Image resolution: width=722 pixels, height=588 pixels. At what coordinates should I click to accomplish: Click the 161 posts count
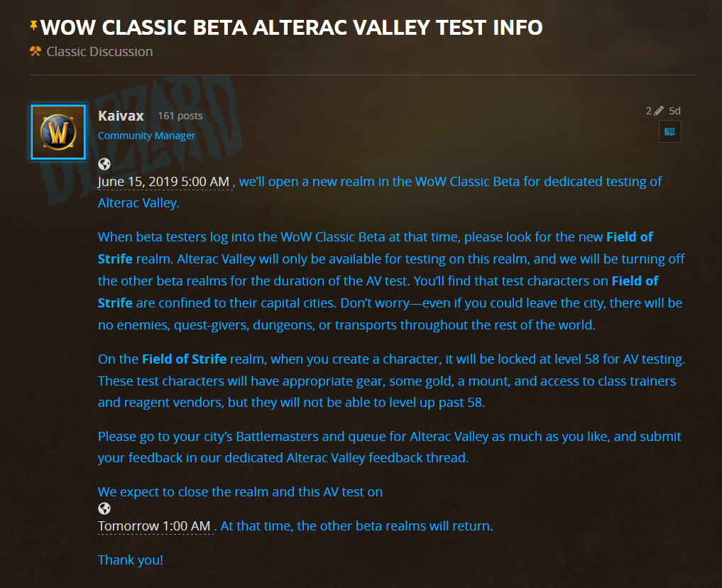click(180, 116)
